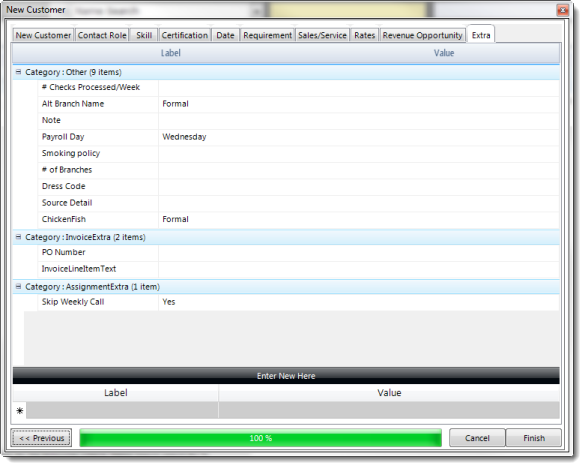Open the Skill tab
This screenshot has width=585, height=468.
coord(144,35)
